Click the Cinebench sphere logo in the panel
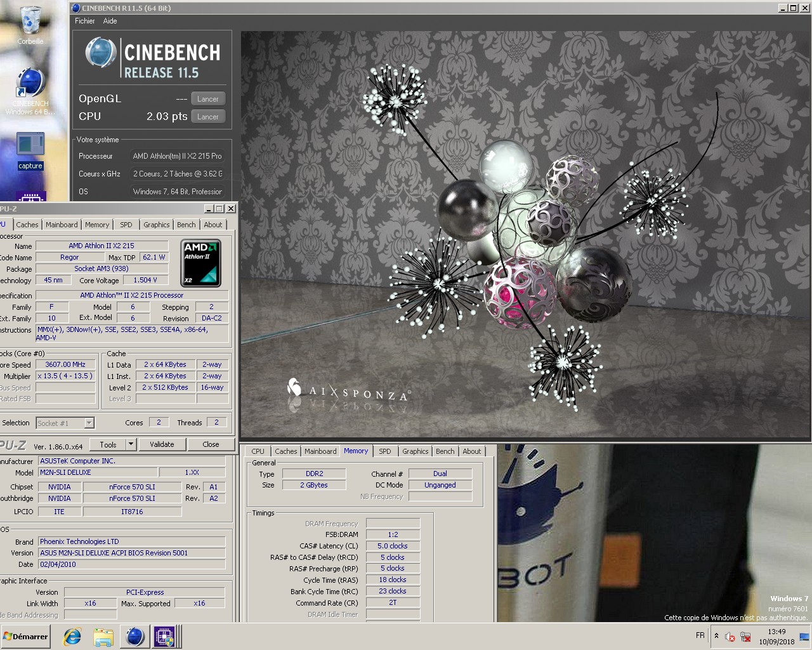This screenshot has width=812, height=650. (x=100, y=53)
